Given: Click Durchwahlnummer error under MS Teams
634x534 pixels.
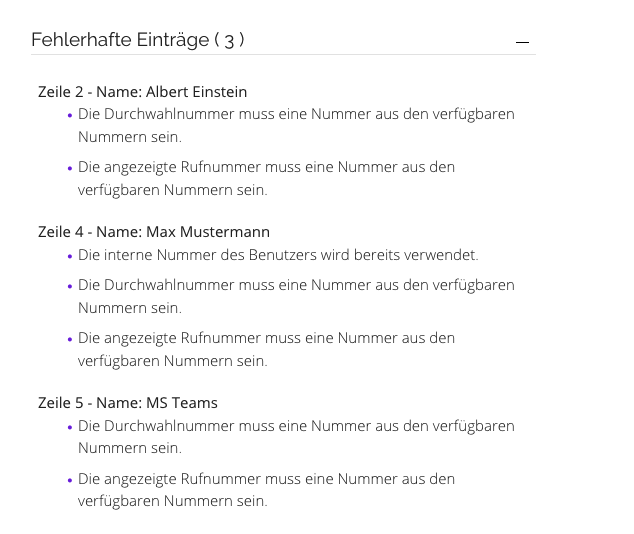Looking at the screenshot, I should (296, 437).
